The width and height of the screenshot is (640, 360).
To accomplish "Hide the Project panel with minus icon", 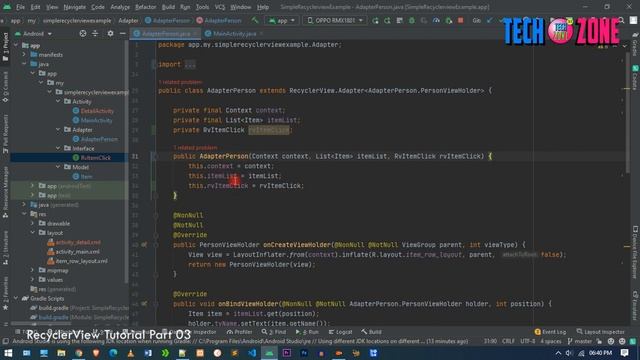I will point(122,33).
